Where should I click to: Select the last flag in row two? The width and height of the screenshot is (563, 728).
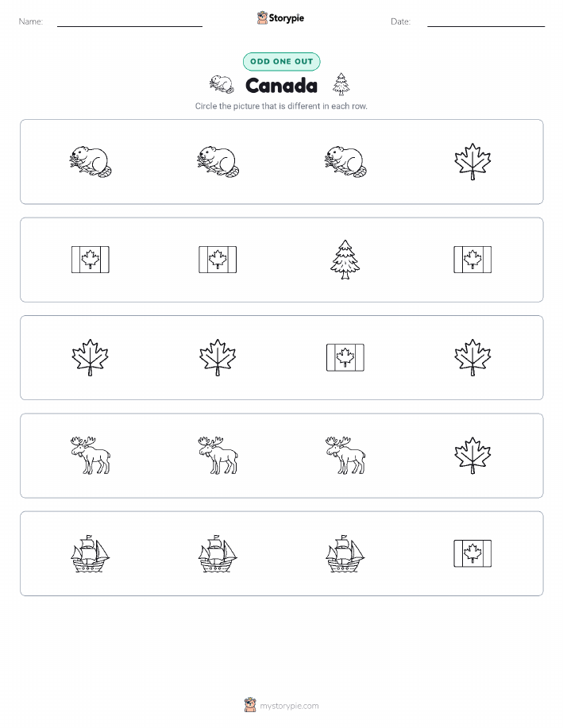(472, 260)
